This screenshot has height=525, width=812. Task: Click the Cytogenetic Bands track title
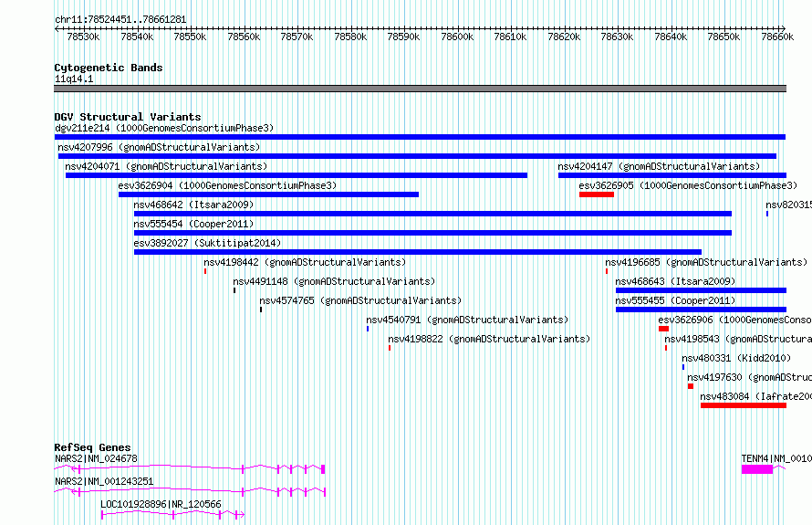click(x=109, y=68)
